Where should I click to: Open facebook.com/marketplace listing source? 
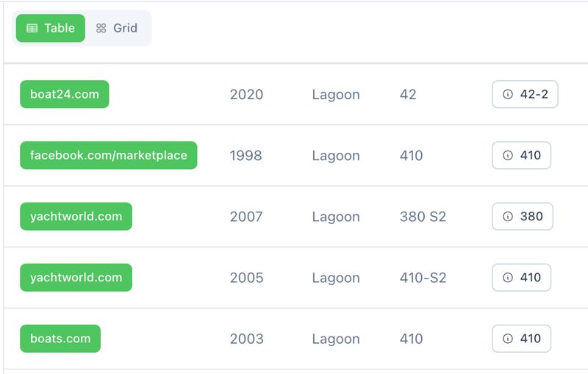pyautogui.click(x=109, y=155)
